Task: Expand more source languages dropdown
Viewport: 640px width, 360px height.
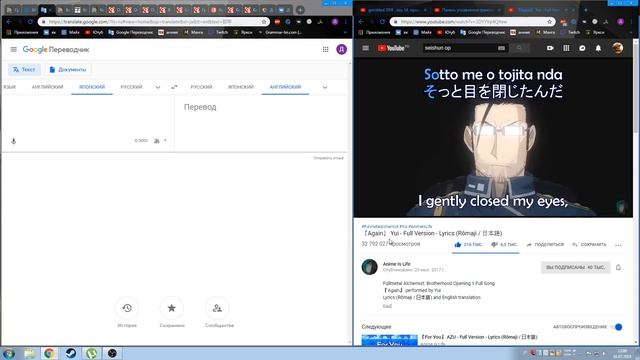Action: pyautogui.click(x=158, y=87)
